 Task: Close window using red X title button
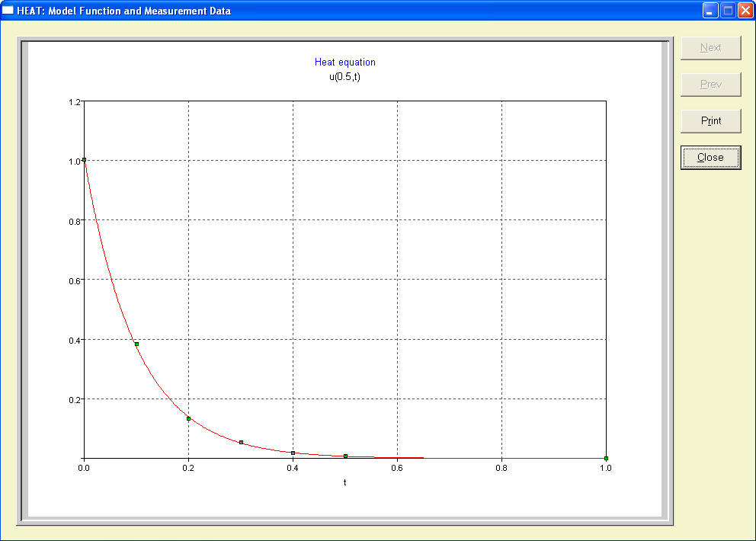pyautogui.click(x=745, y=11)
